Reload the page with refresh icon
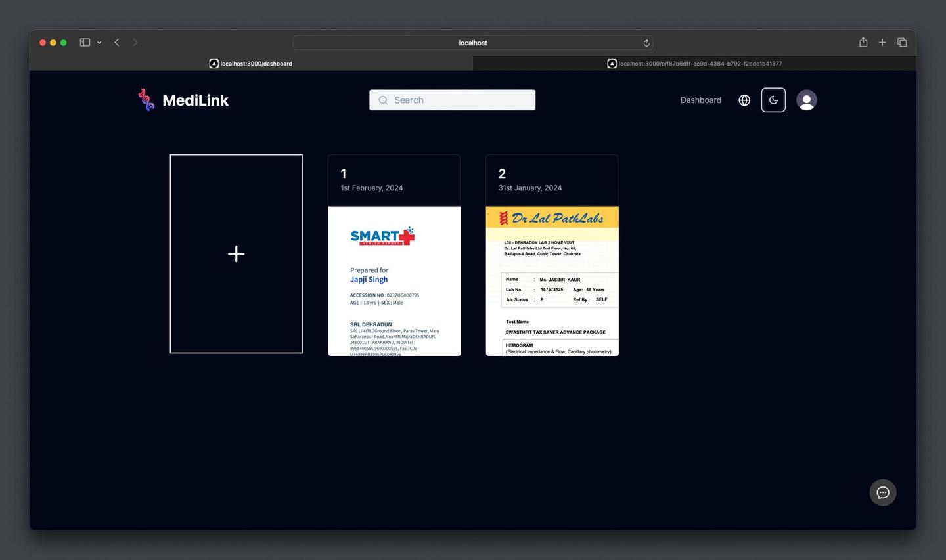Screen dimensions: 946x560 pos(646,43)
